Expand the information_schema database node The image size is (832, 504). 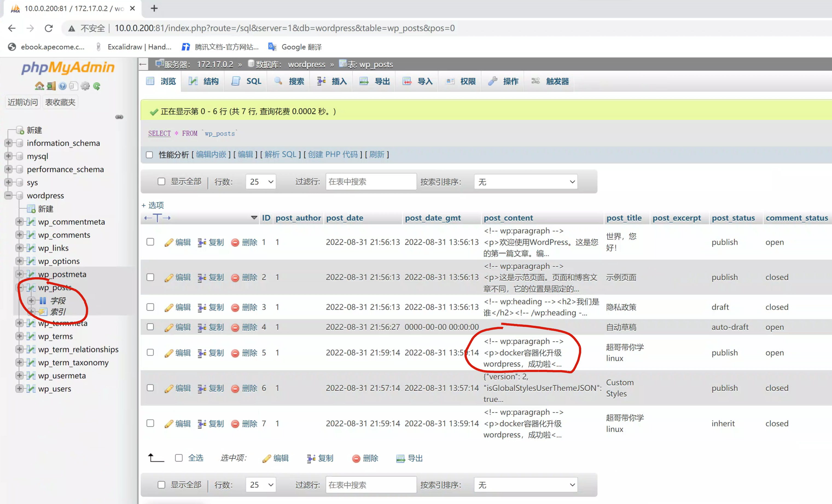pyautogui.click(x=8, y=143)
